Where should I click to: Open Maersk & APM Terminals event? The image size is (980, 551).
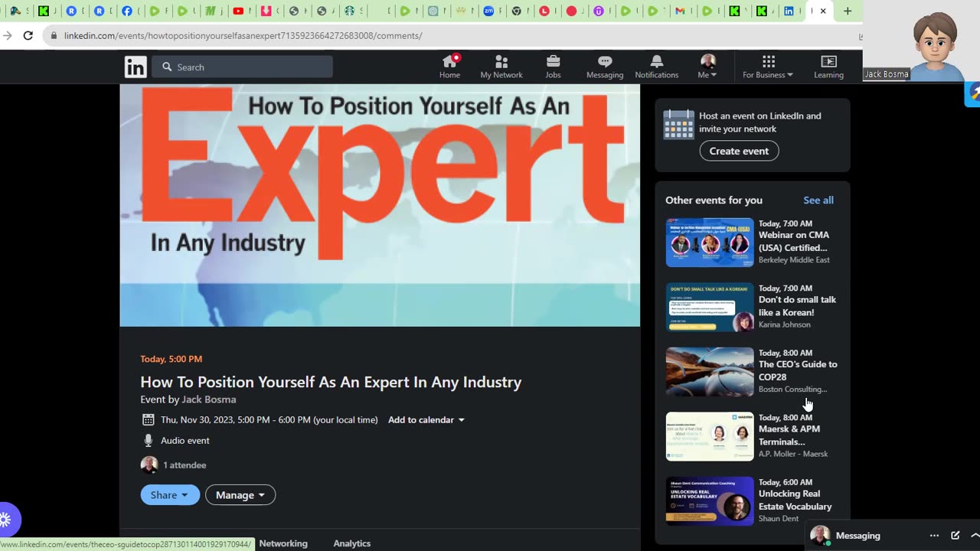pyautogui.click(x=789, y=435)
